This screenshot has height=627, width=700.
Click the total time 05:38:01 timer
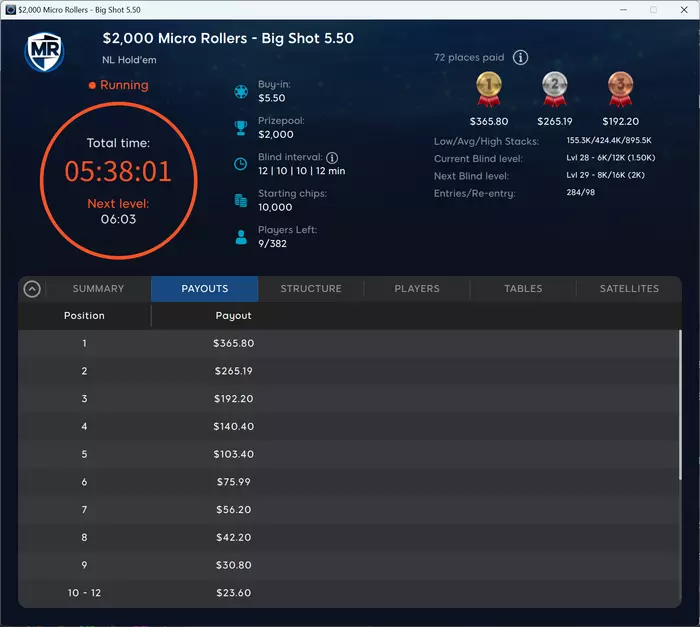[118, 171]
